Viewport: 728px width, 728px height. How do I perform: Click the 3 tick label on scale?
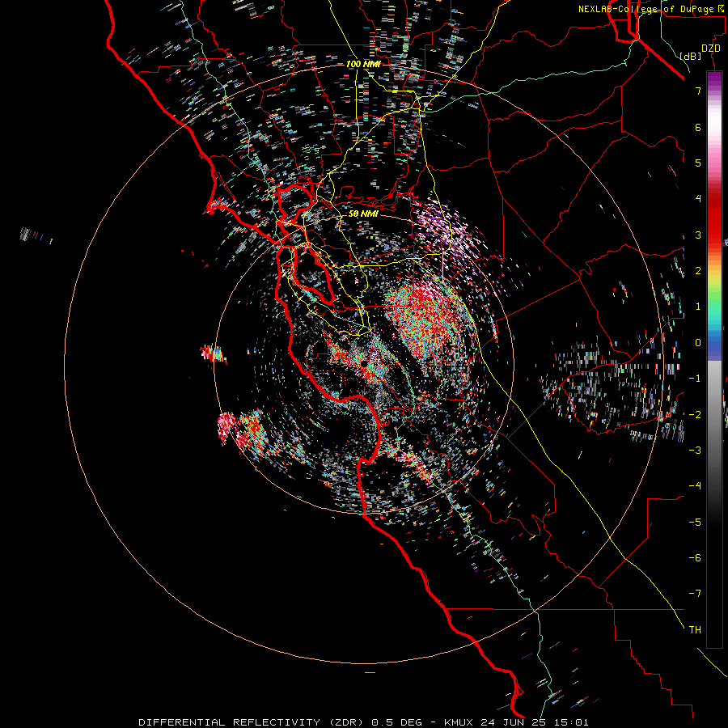[x=698, y=235]
